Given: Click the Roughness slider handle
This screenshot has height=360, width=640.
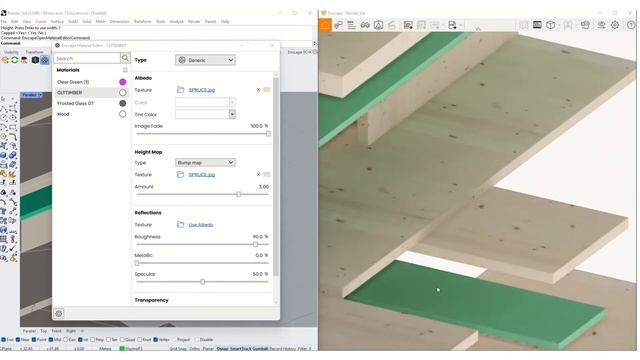Looking at the screenshot, I should click(x=256, y=244).
